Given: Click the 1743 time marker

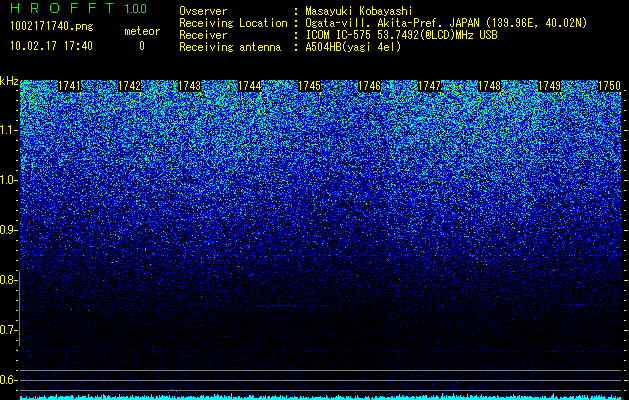Looking at the screenshot, I should tap(189, 86).
